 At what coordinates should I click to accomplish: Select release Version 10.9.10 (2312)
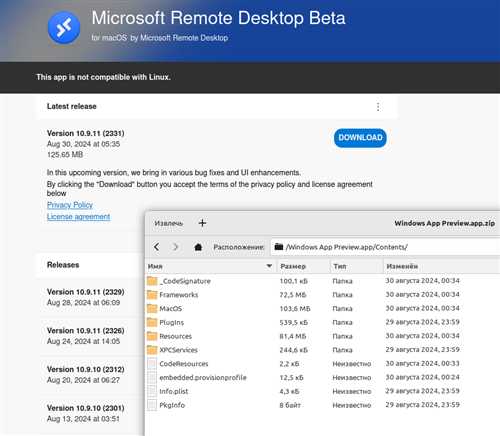point(86,375)
